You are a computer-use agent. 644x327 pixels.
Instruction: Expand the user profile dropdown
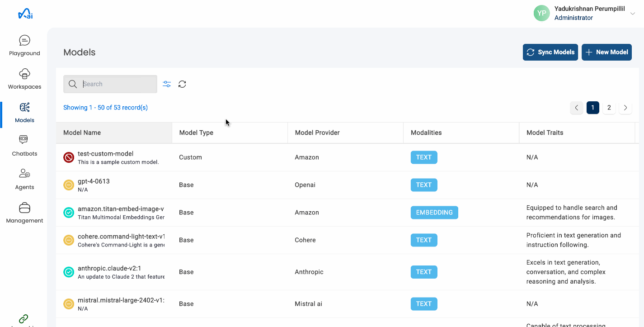[x=632, y=14]
